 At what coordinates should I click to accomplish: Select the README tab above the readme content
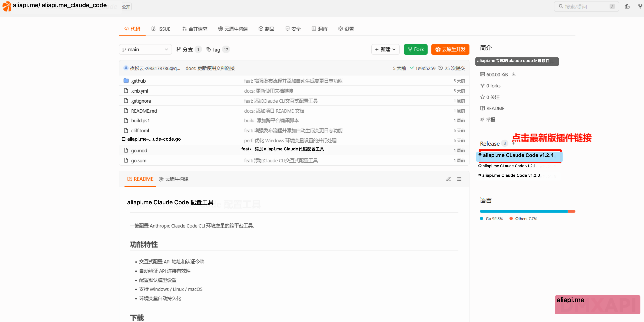point(140,179)
